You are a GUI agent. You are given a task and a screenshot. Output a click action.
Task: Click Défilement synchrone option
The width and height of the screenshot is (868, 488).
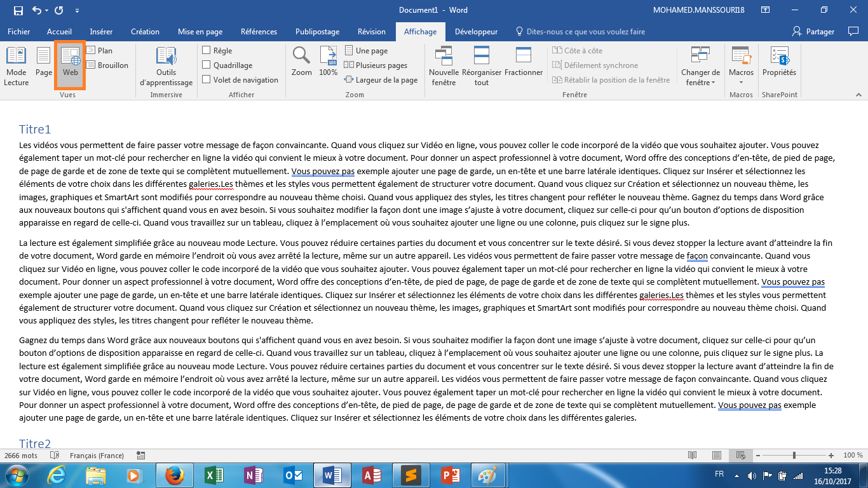595,65
